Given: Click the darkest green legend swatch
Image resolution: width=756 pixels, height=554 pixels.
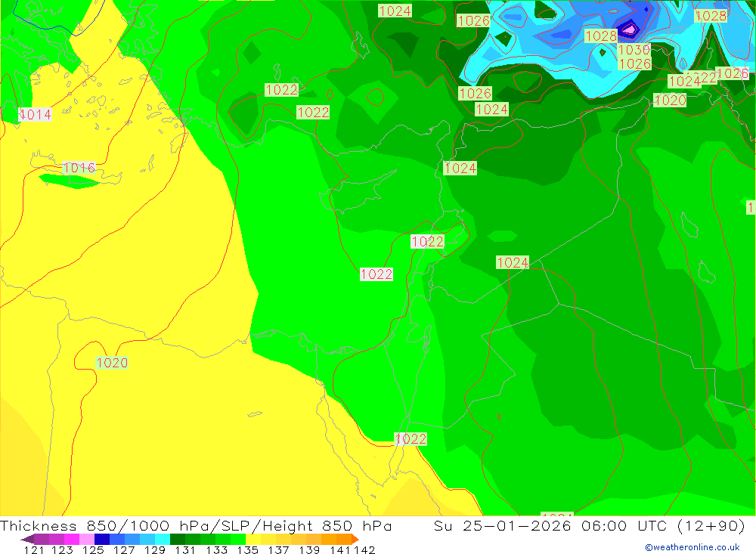Looking at the screenshot, I should click(178, 539).
